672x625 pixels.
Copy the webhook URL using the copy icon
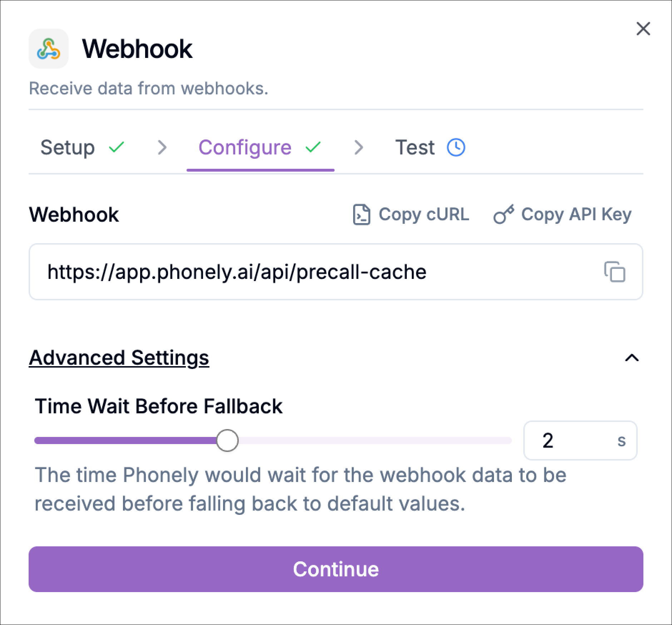pyautogui.click(x=616, y=272)
